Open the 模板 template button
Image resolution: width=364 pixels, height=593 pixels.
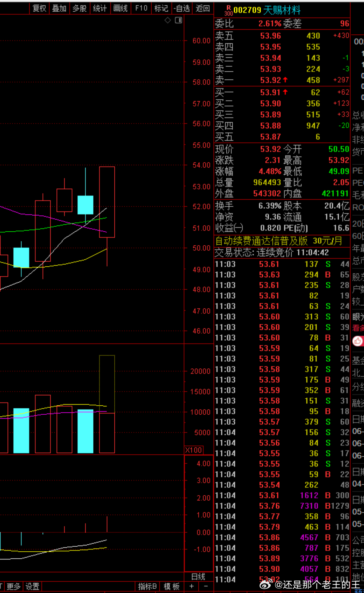coord(171,586)
